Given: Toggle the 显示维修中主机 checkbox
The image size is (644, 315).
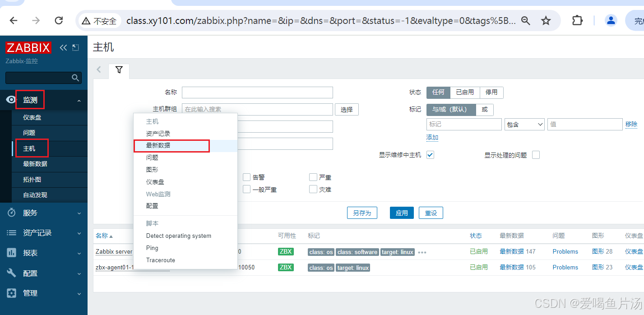Looking at the screenshot, I should pyautogui.click(x=430, y=155).
